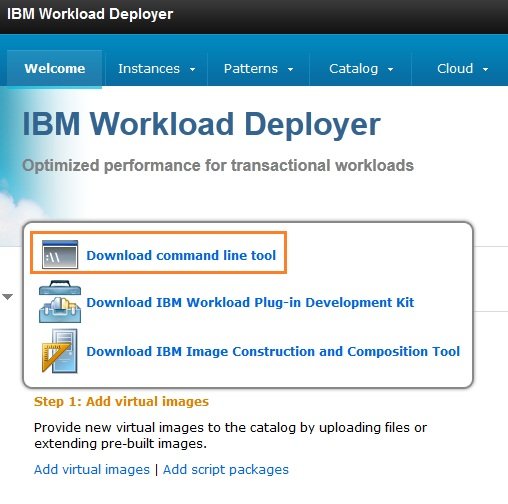
Task: Open the Welcome tab
Action: click(x=55, y=69)
